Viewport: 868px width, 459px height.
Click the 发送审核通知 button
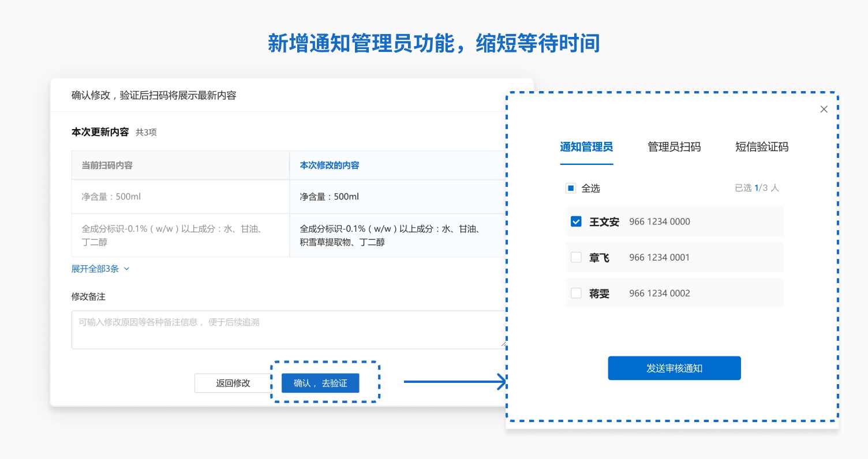(674, 368)
